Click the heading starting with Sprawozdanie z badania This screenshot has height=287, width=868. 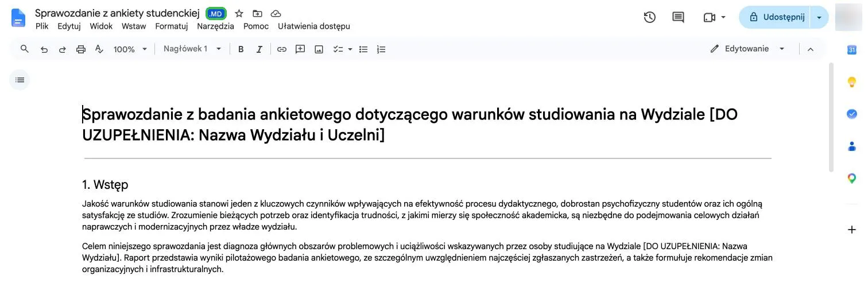point(410,125)
